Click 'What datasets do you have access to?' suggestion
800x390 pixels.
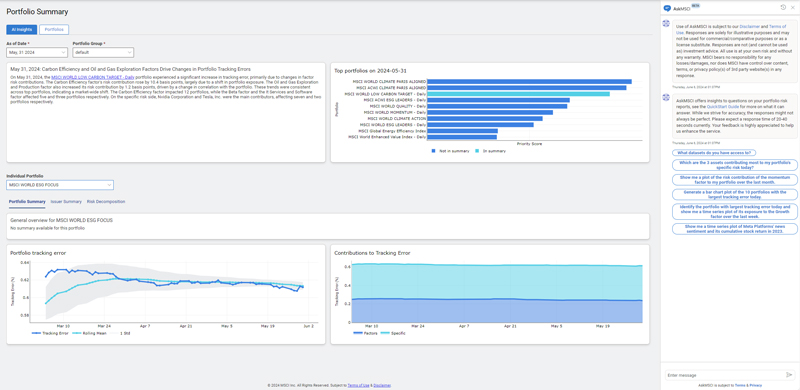click(x=714, y=153)
